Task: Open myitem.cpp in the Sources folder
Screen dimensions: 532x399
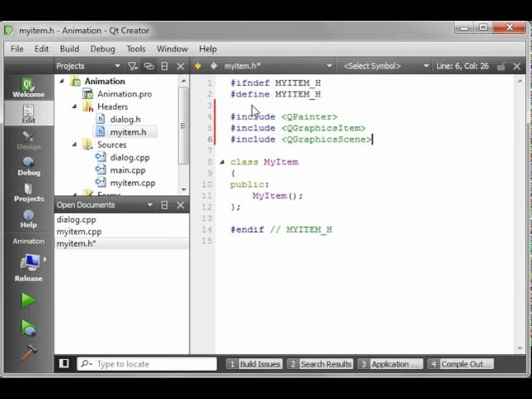Action: 133,183
